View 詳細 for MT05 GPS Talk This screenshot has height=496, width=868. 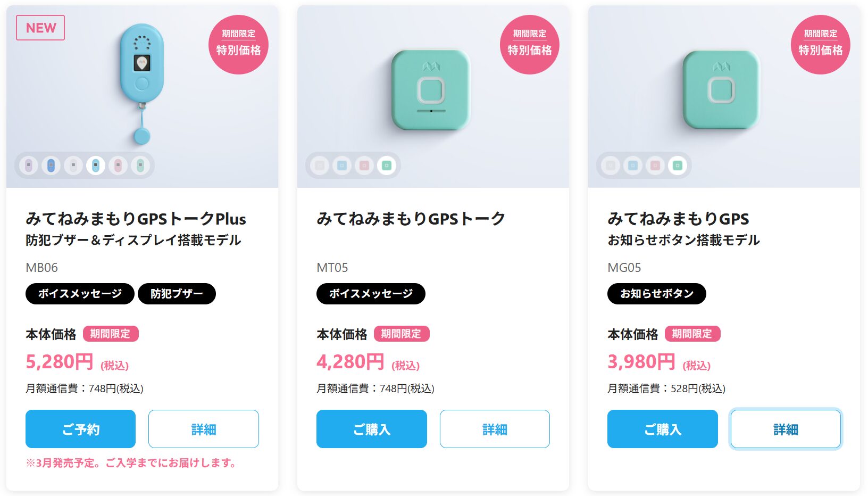[495, 429]
